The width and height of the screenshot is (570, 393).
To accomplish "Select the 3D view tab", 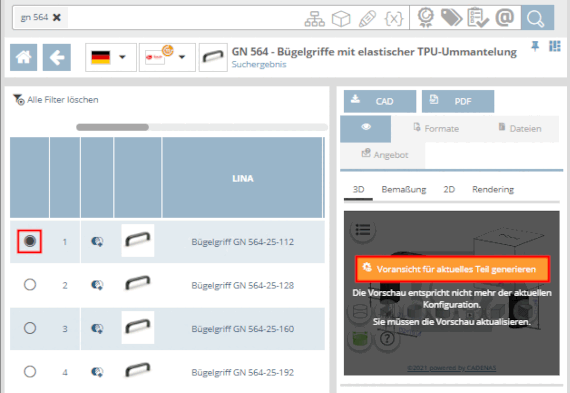I will [358, 189].
